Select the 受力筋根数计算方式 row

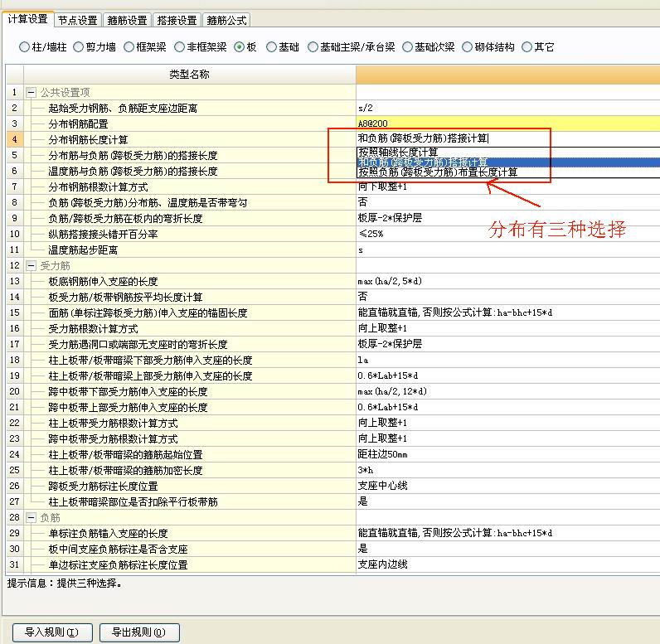pyautogui.click(x=189, y=328)
